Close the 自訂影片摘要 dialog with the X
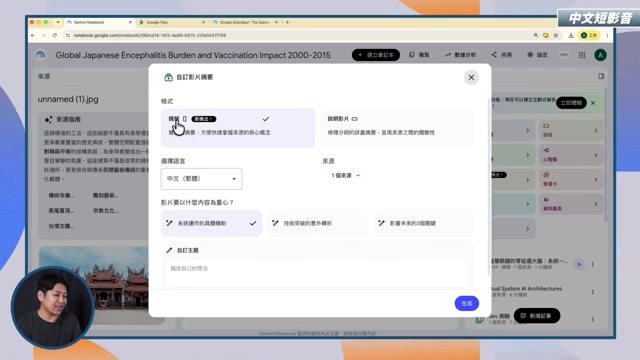Viewport: 640px width, 360px height. pos(471,78)
